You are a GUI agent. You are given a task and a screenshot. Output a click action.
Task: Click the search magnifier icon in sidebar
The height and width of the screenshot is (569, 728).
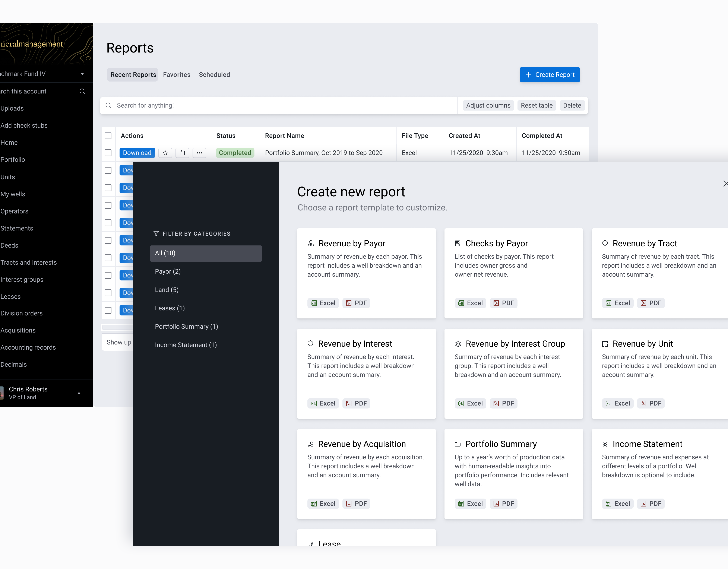tap(82, 91)
